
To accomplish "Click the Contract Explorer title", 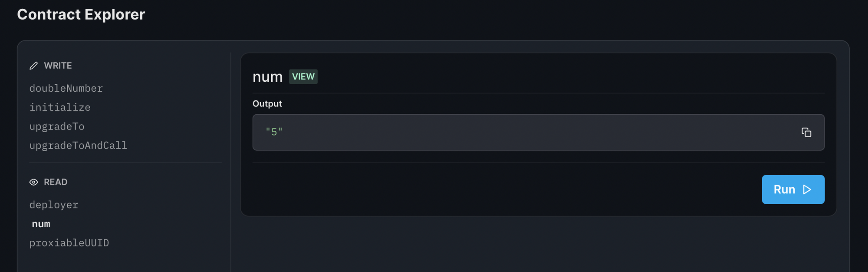I will [x=81, y=14].
